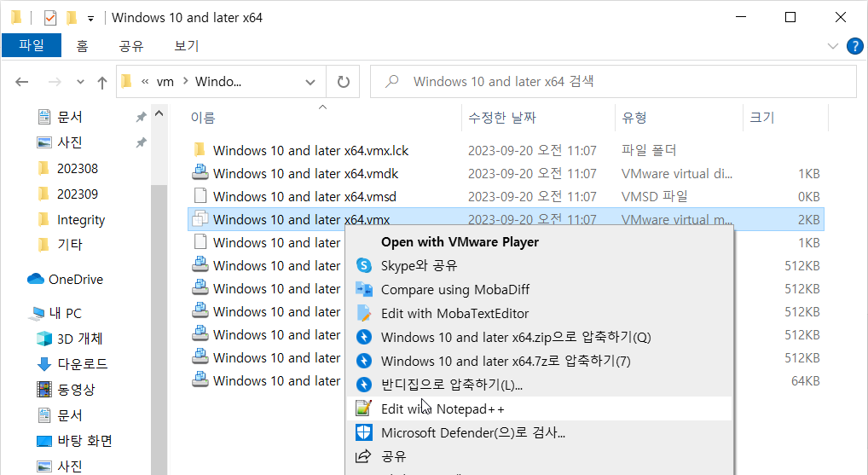Screen dimensions: 868x475
Task: Open Help with question mark icon
Action: (x=854, y=46)
